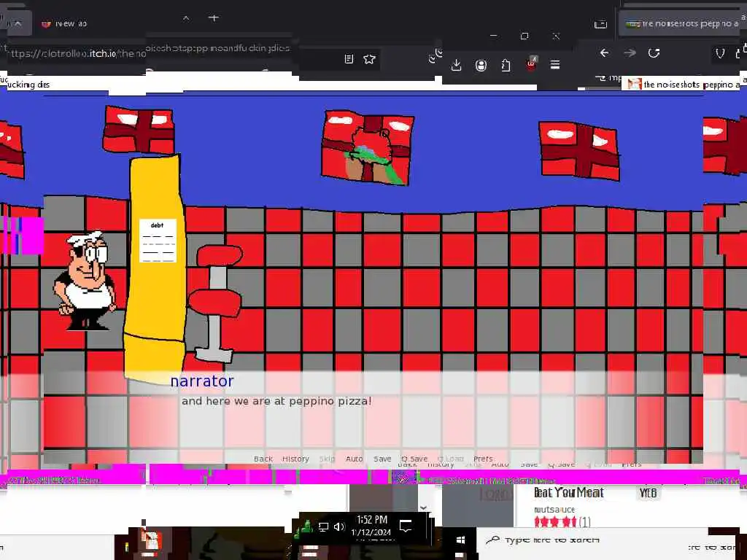This screenshot has height=560, width=747.
Task: Switch to the noiseshots peppino tab
Action: tap(682, 23)
